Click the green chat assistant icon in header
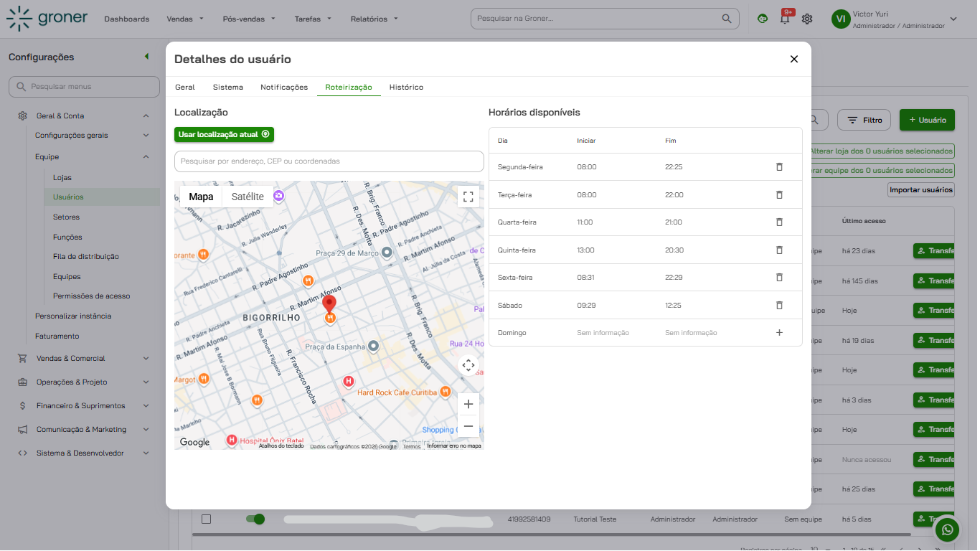Image resolution: width=980 pixels, height=551 pixels. coord(763,19)
